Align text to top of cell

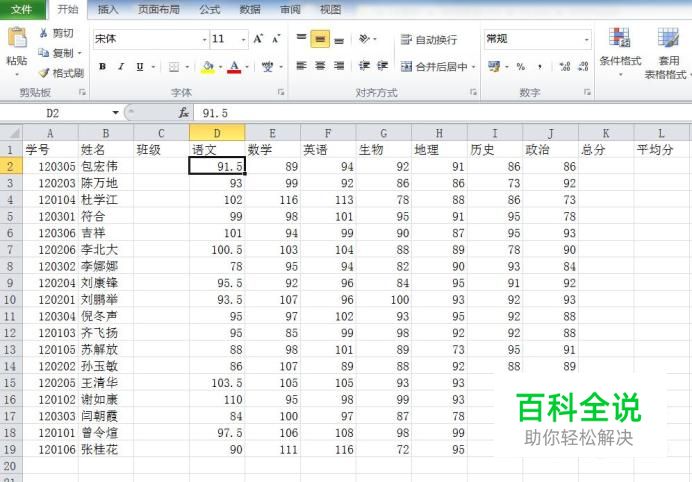point(301,39)
